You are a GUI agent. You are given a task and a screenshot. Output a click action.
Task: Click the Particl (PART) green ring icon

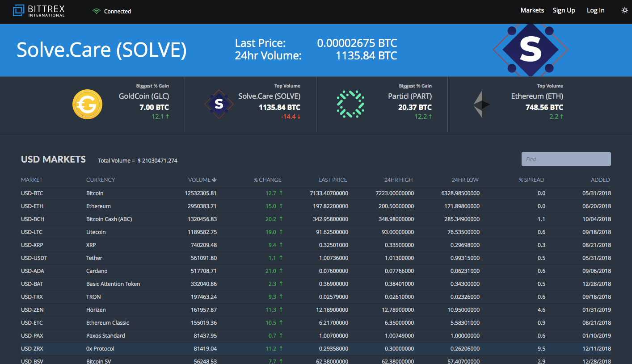(x=350, y=104)
